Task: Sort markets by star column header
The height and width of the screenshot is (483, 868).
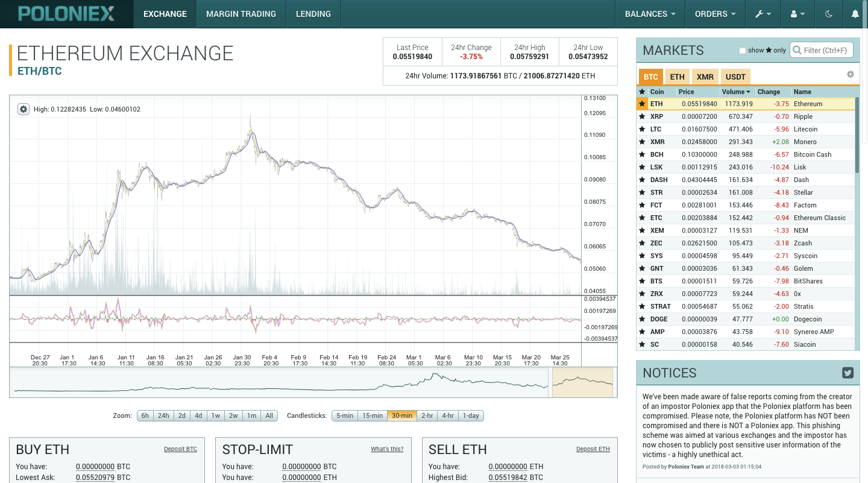Action: tap(642, 92)
